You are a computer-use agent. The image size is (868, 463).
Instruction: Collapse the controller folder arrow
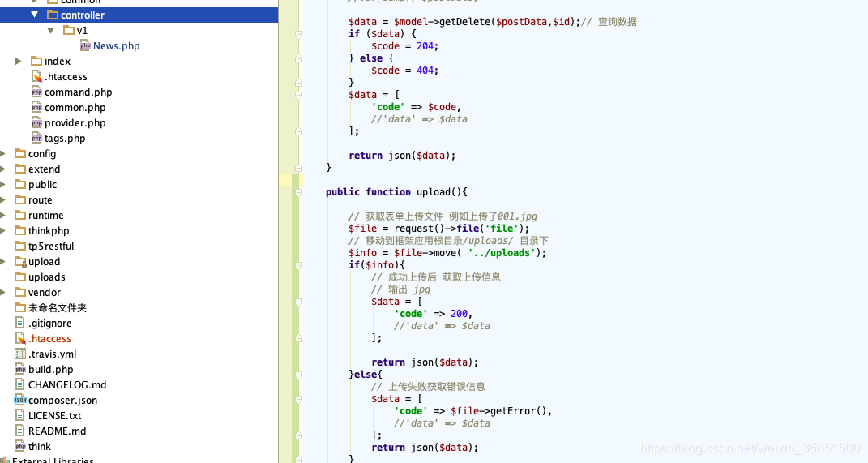pos(35,15)
